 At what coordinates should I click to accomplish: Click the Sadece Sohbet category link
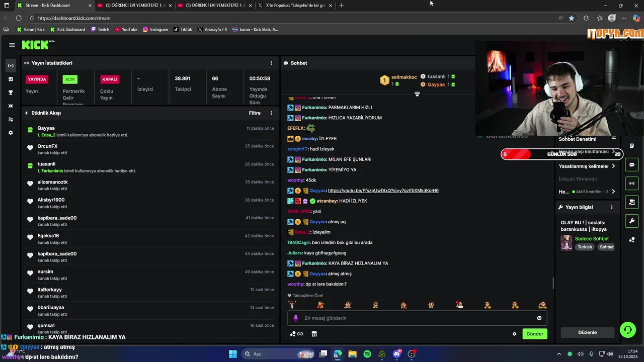click(x=592, y=239)
